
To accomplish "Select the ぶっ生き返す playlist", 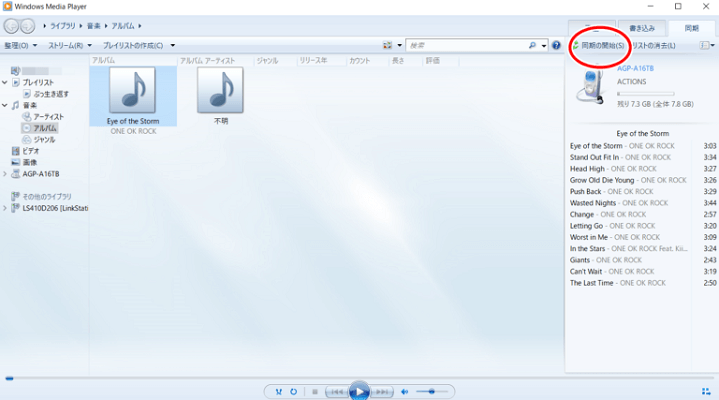I will (x=51, y=94).
